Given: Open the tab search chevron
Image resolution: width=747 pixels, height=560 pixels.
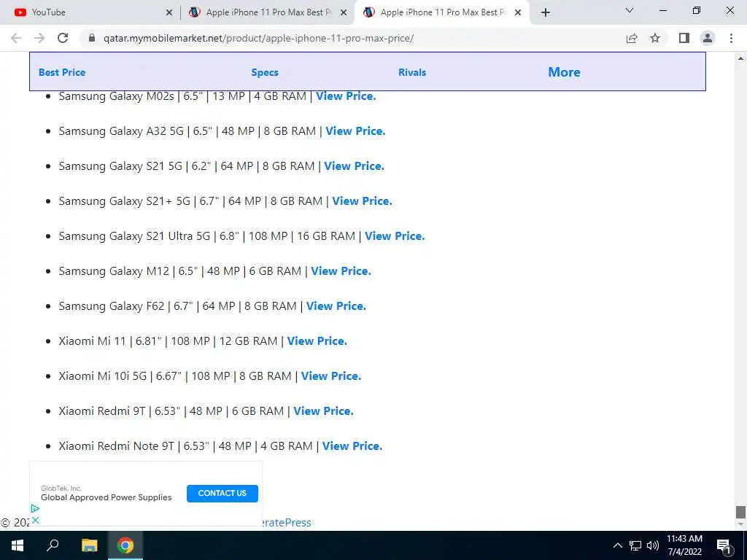Looking at the screenshot, I should pos(630,10).
